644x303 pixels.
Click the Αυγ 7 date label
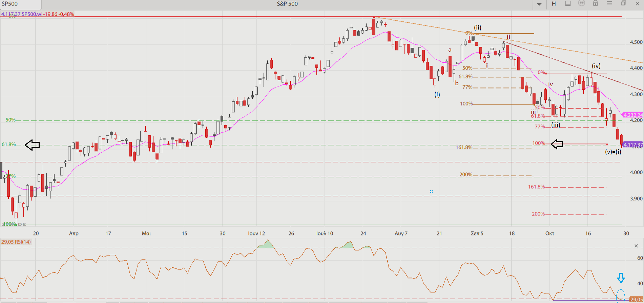[x=401, y=233]
